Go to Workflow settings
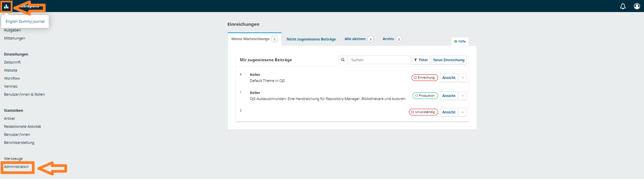This screenshot has height=179, width=644. tap(12, 78)
